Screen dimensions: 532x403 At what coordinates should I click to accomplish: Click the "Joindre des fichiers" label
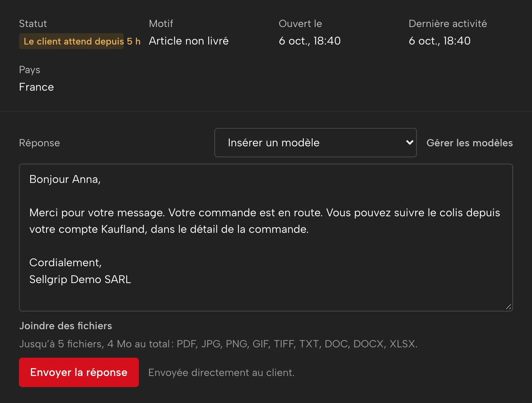pyautogui.click(x=65, y=326)
